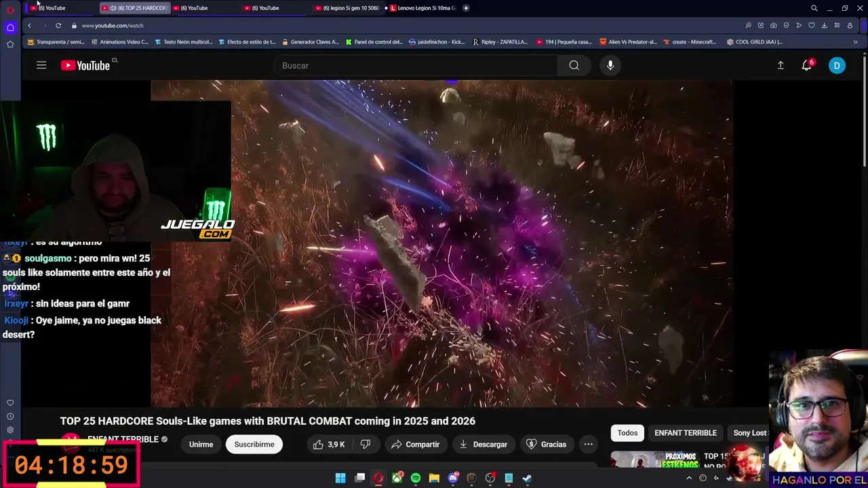868x488 pixels.
Task: Open the 'Ripley - ZAPATILLA...' bookmark
Action: [500, 41]
